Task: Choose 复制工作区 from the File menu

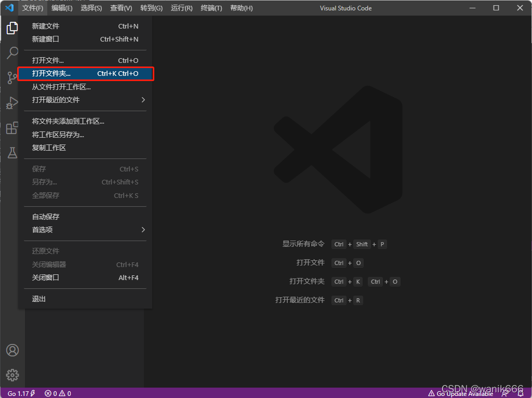Action: [x=85, y=148]
